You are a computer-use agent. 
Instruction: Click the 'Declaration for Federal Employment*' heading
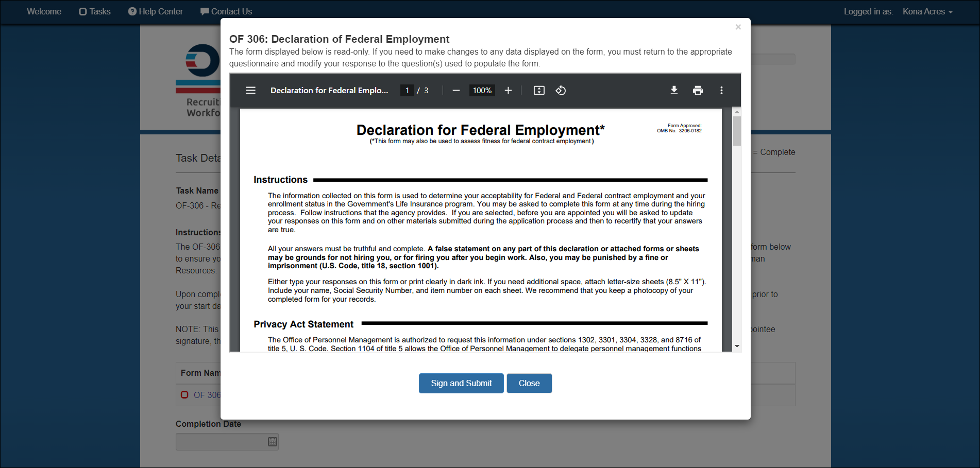pos(480,130)
